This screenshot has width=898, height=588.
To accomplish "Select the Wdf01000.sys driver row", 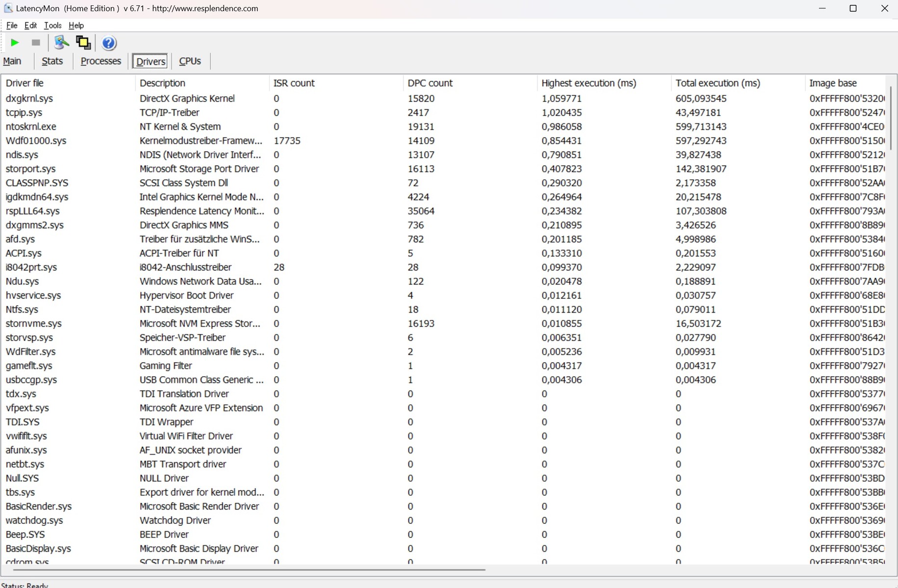I will click(x=36, y=141).
